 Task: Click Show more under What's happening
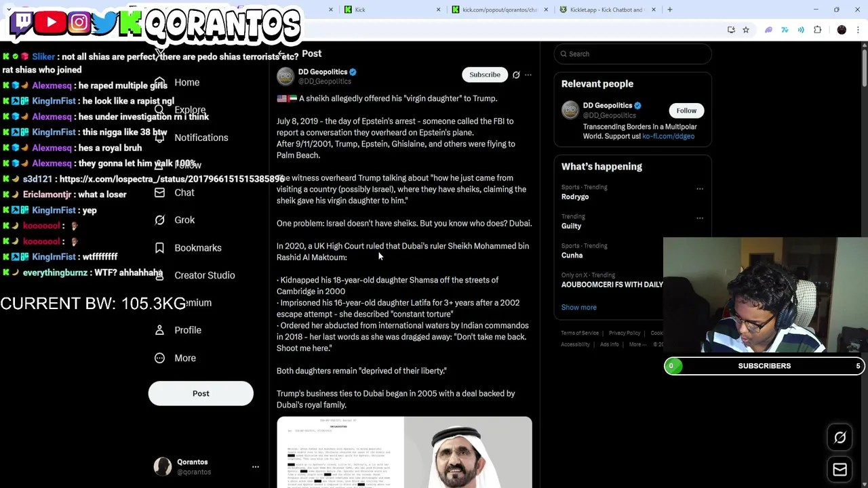[578, 307]
